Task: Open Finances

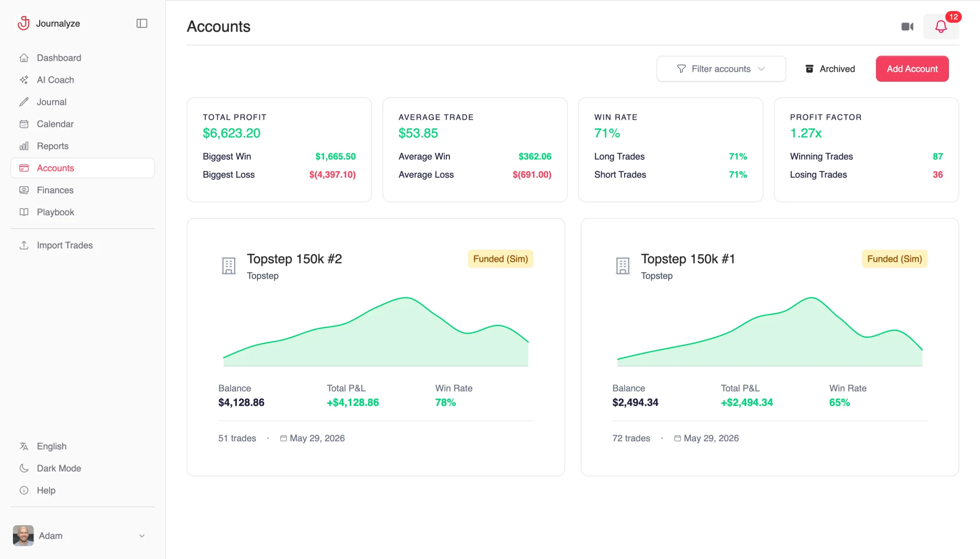Action: coord(82,190)
